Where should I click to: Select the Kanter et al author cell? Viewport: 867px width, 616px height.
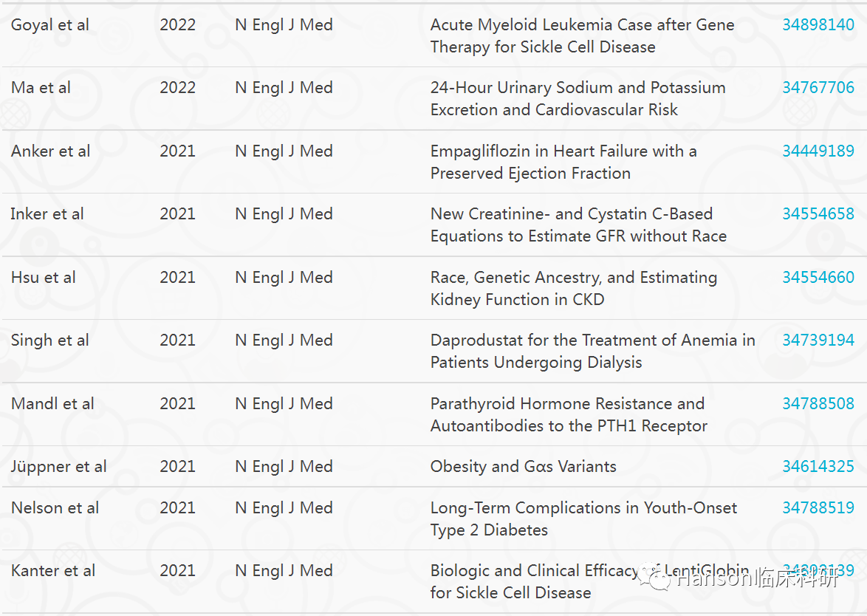[53, 571]
